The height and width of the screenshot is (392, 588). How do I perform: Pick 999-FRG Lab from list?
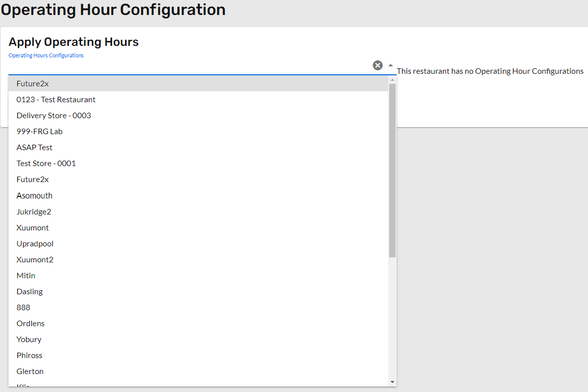pos(198,132)
